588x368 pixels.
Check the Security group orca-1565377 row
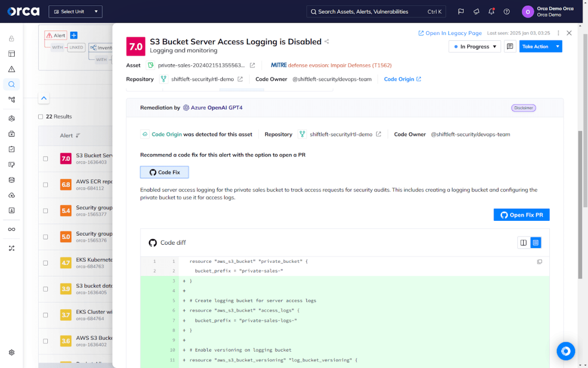[x=45, y=210]
